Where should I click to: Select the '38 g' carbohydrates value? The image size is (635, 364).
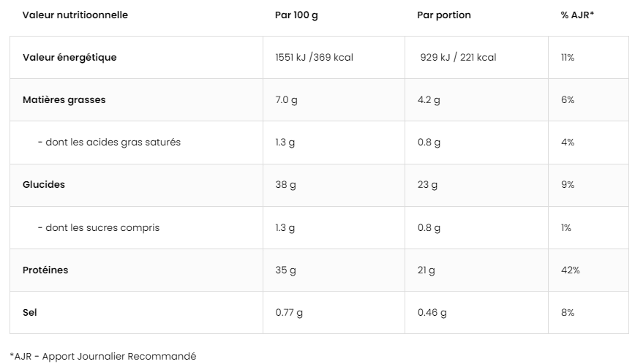coord(285,185)
